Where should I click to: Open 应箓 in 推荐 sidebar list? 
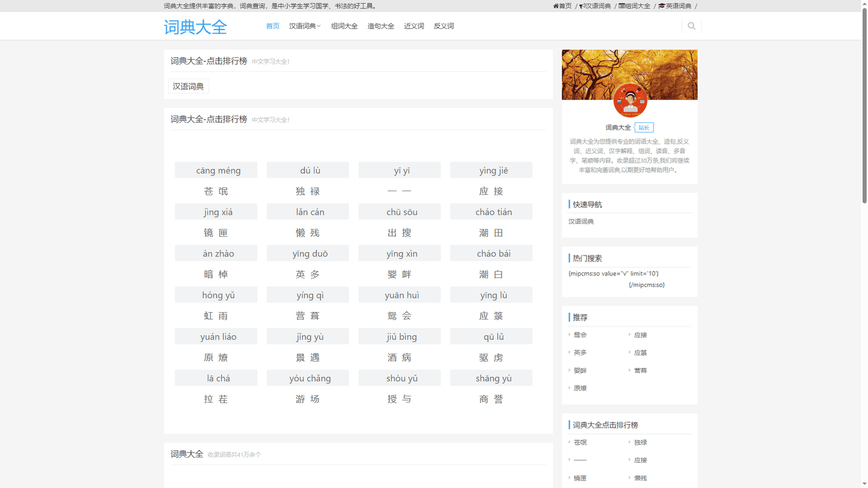coord(640,352)
